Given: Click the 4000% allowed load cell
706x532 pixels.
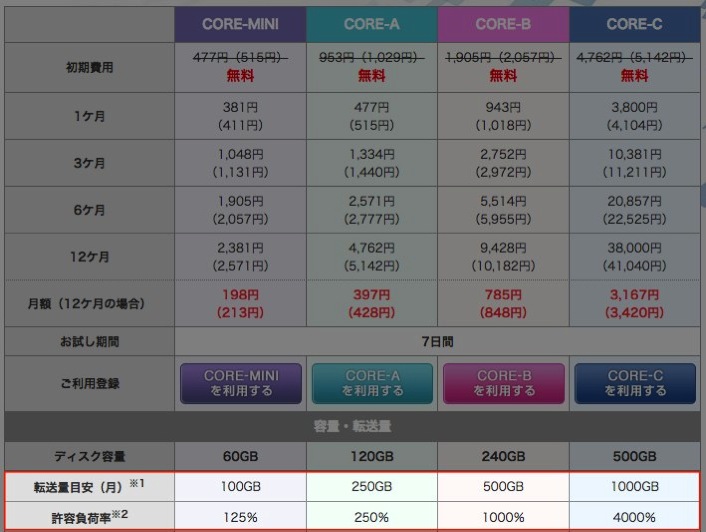Looking at the screenshot, I should (634, 517).
